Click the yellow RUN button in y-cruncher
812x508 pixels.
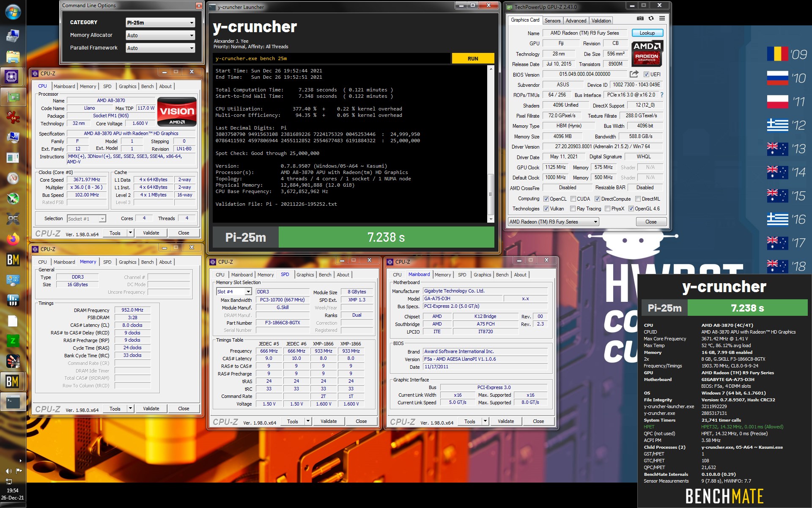tap(473, 58)
